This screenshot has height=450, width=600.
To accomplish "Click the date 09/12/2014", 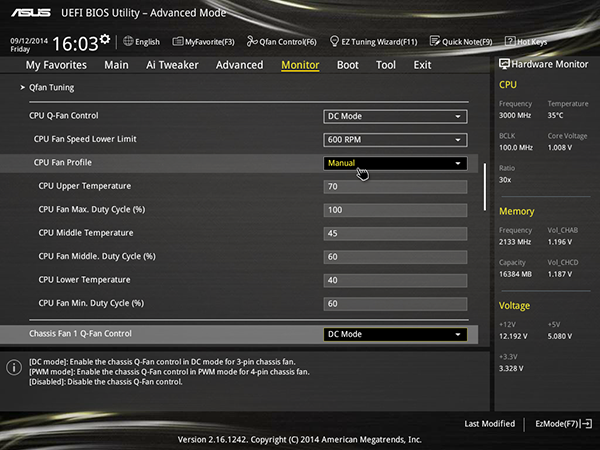I will pos(29,41).
